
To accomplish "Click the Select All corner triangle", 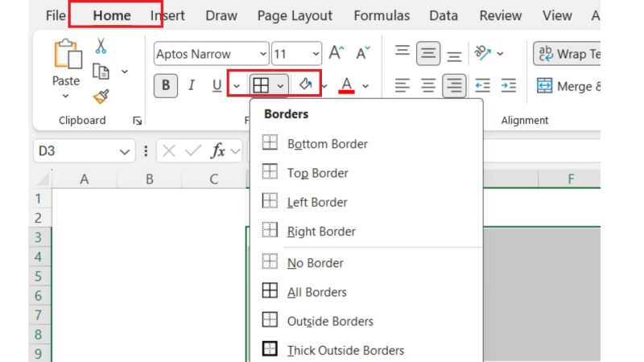I will point(43,179).
